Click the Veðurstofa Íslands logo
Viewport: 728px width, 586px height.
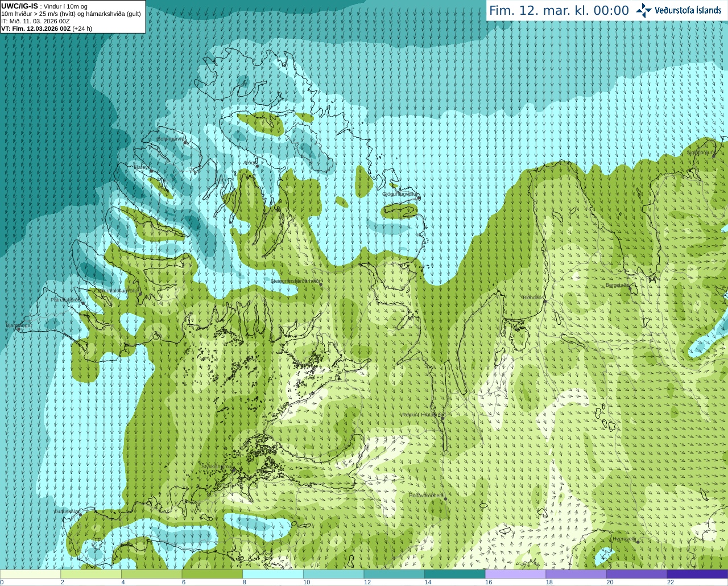[679, 10]
